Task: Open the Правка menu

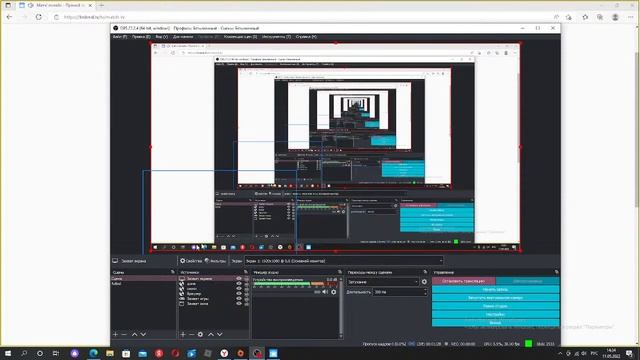Action: point(141,37)
